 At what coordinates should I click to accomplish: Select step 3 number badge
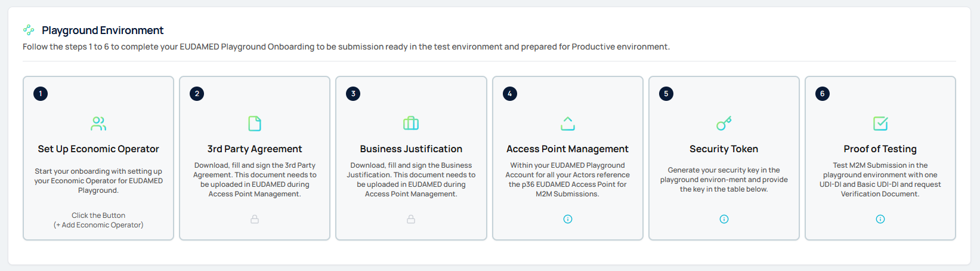[x=353, y=94]
